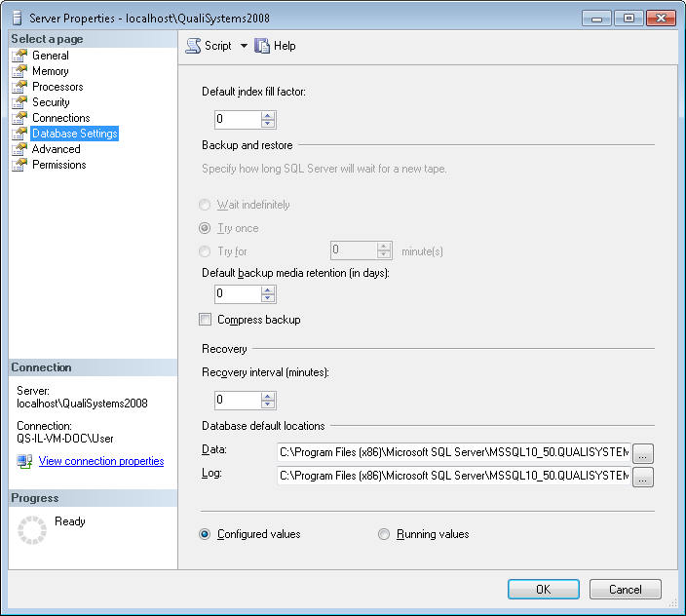Enable the Compress backup checkbox
This screenshot has height=616, width=686.
pyautogui.click(x=205, y=320)
